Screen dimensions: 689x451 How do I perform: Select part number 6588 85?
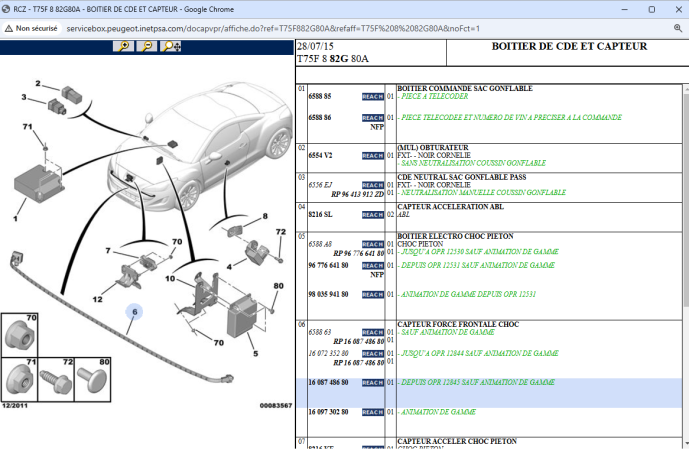pyautogui.click(x=319, y=96)
